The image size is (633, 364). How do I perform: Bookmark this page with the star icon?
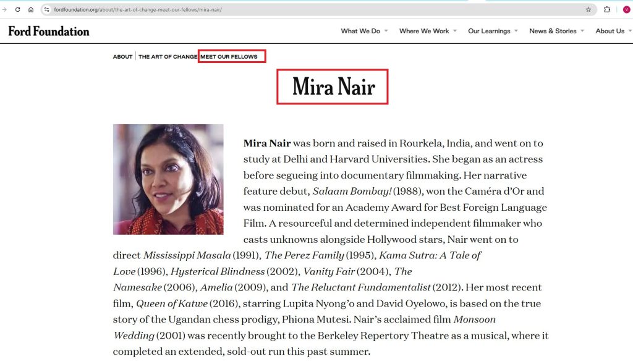tap(588, 10)
